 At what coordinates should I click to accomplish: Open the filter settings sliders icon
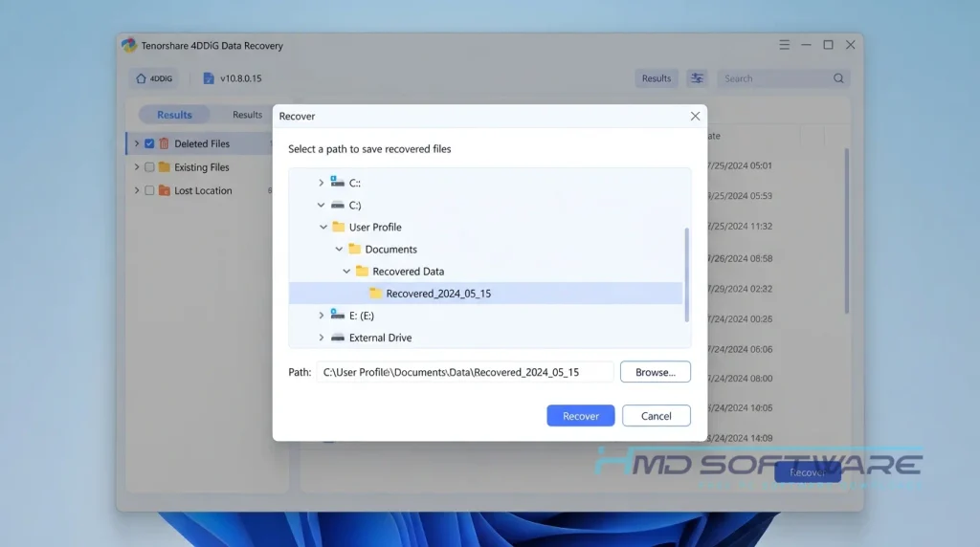tap(697, 78)
